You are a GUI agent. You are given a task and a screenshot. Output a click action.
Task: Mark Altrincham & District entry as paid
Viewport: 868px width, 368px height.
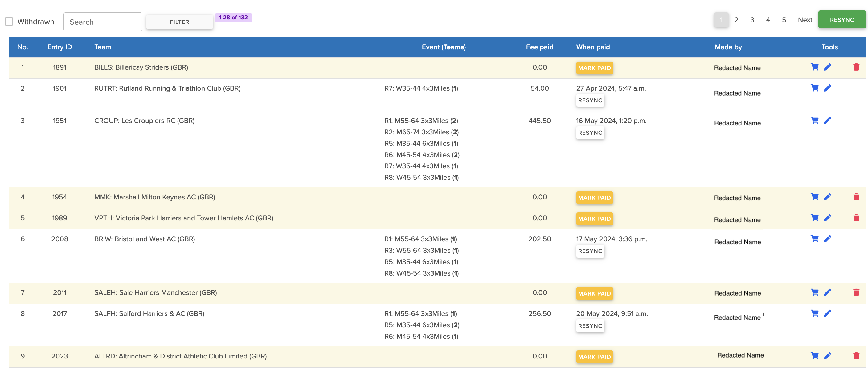(x=594, y=357)
